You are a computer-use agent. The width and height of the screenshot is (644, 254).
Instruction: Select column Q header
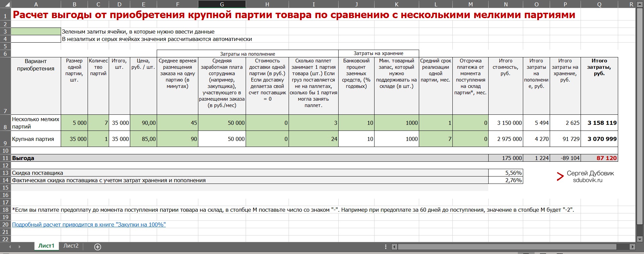tap(599, 4)
